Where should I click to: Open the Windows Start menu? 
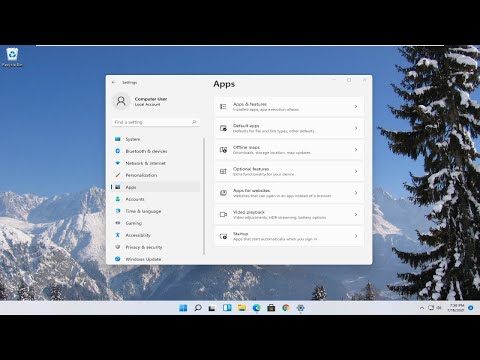(x=183, y=308)
